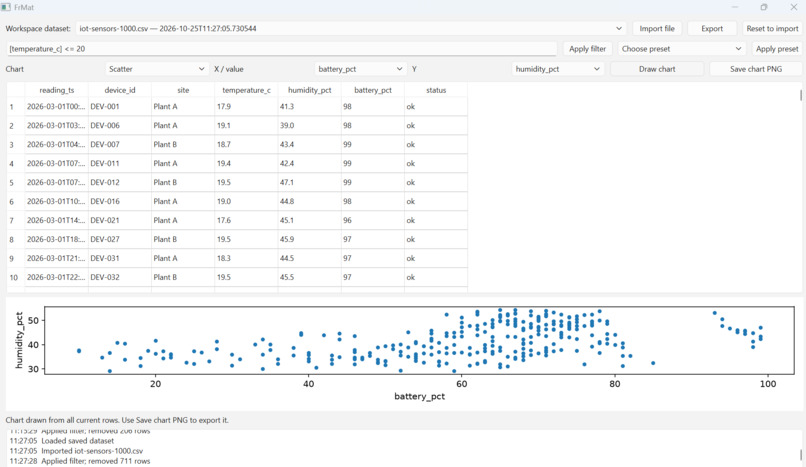
Task: Click temperature value 17.9 cell
Action: pos(246,106)
